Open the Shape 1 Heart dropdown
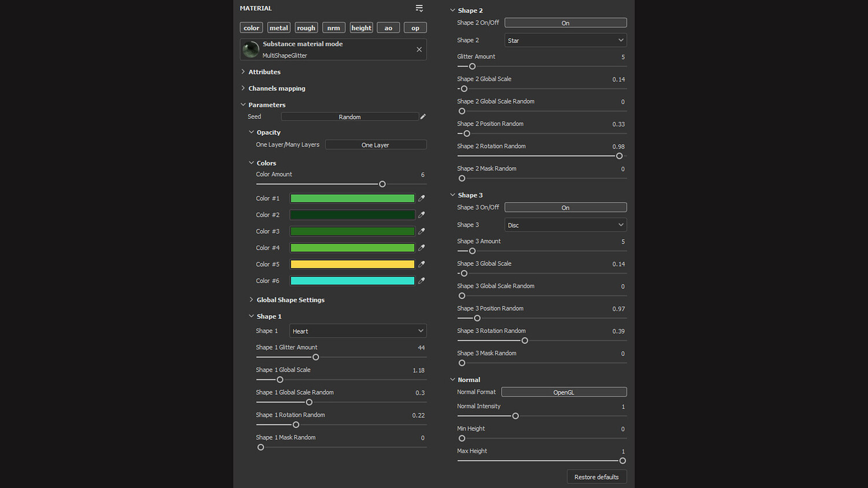868x488 pixels. [x=358, y=331]
